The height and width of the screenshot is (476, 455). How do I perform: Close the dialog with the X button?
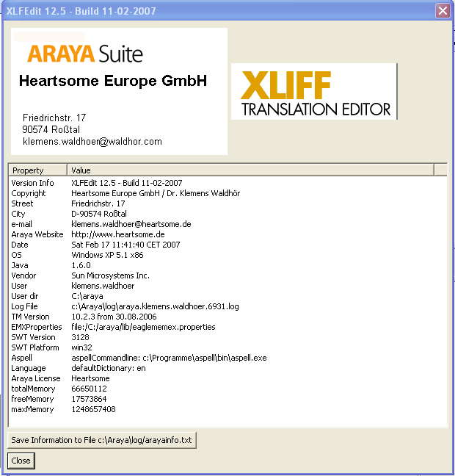[443, 11]
